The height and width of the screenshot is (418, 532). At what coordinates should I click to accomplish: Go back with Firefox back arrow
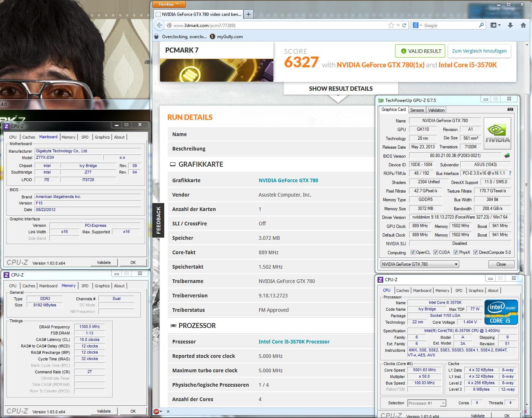click(x=159, y=25)
